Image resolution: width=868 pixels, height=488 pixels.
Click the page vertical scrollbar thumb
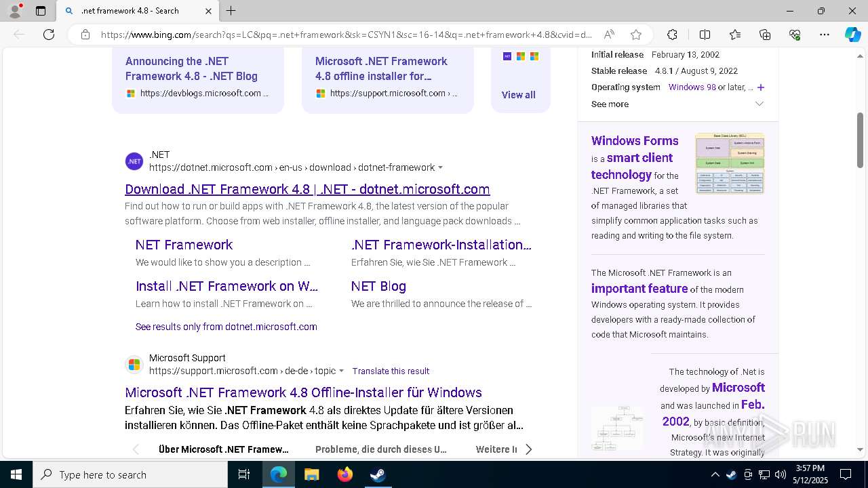pyautogui.click(x=860, y=140)
